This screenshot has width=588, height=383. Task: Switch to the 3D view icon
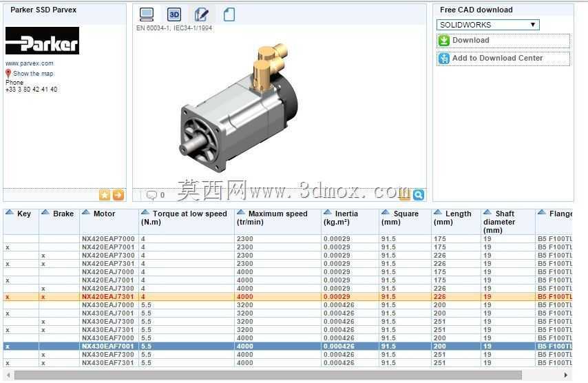coord(174,14)
